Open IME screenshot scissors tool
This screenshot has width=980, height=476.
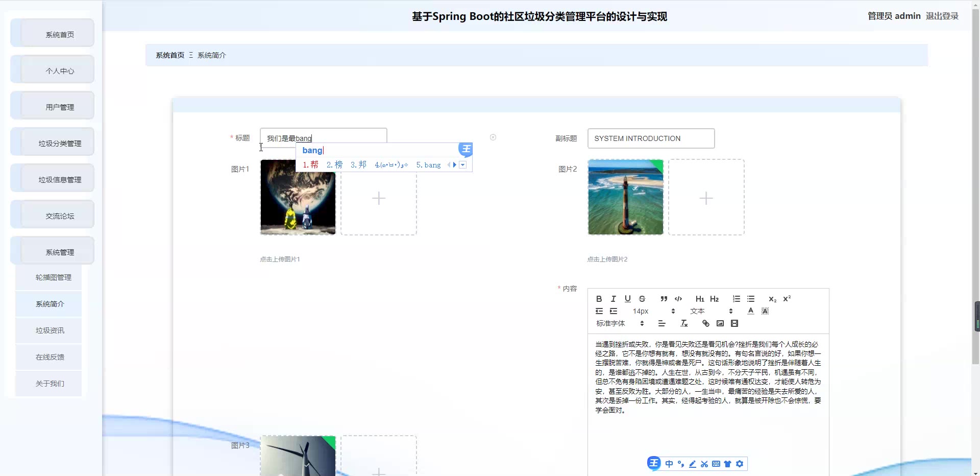click(x=704, y=464)
